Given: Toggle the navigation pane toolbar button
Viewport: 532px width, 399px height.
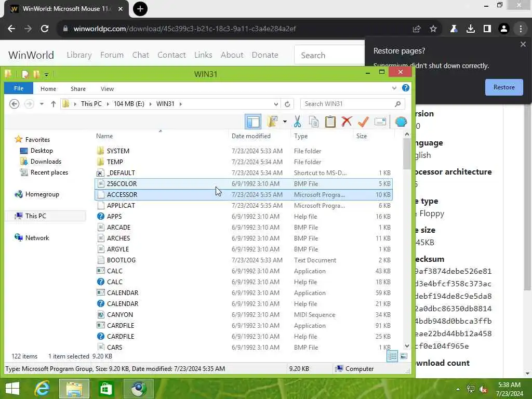Looking at the screenshot, I should click(253, 122).
